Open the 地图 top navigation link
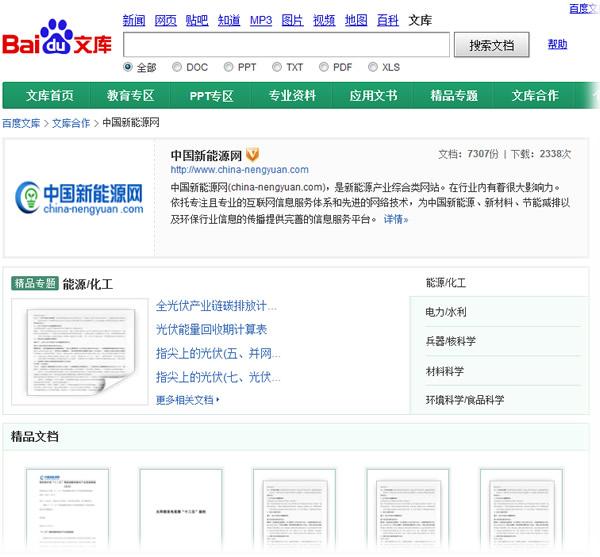The height and width of the screenshot is (557, 600). pyautogui.click(x=356, y=20)
